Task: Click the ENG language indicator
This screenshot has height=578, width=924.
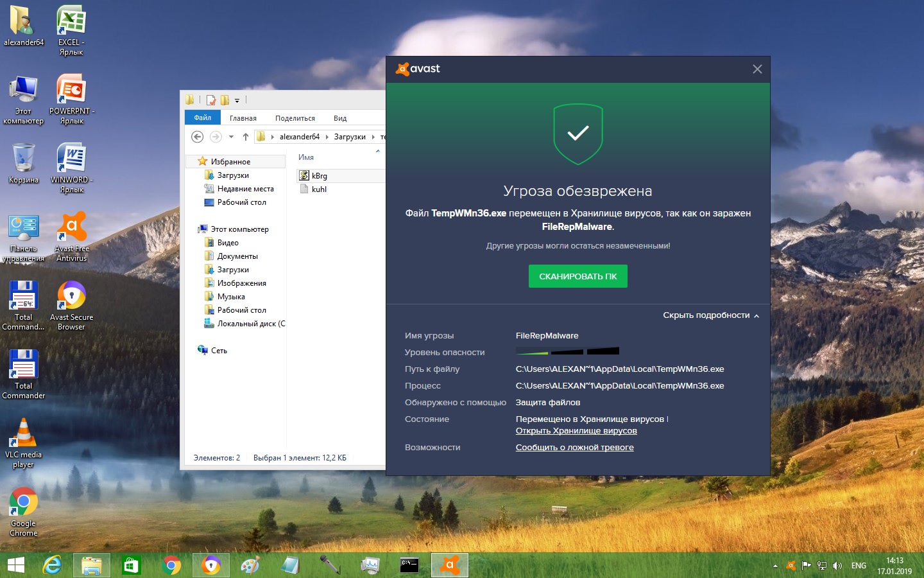Action: (859, 566)
